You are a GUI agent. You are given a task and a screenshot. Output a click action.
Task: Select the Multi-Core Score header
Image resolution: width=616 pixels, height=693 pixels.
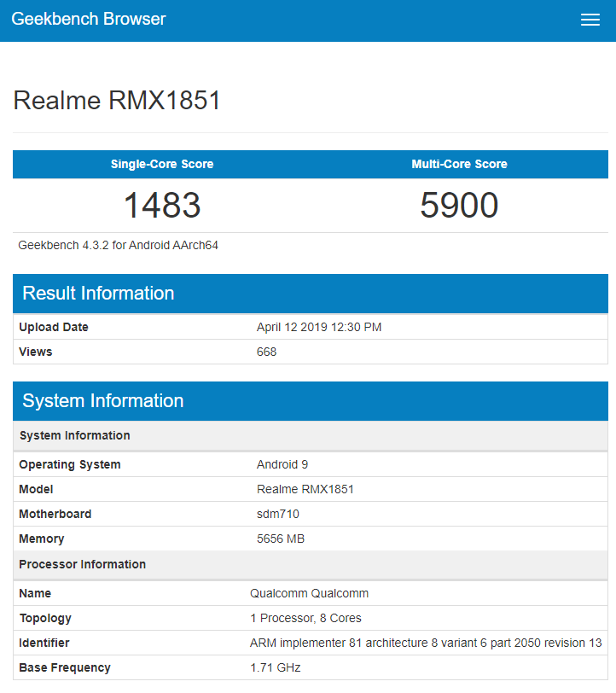(x=459, y=164)
